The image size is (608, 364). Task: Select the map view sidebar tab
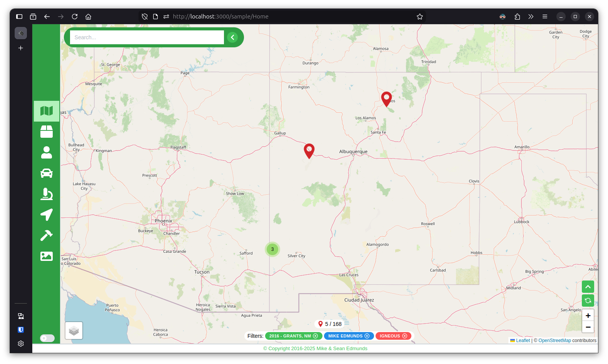click(x=47, y=111)
